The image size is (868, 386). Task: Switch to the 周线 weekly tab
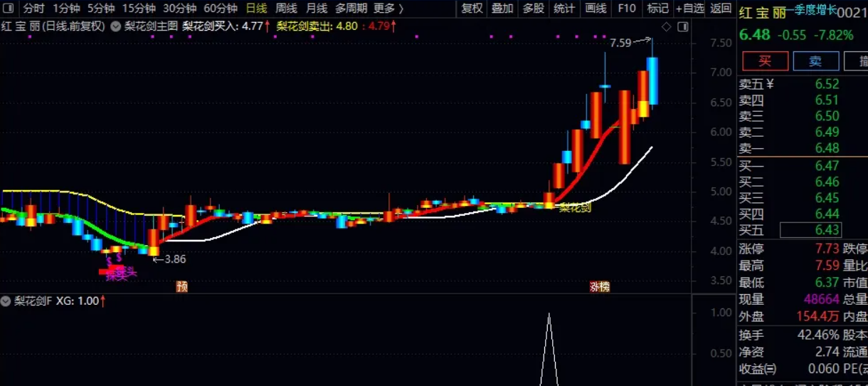pos(287,9)
